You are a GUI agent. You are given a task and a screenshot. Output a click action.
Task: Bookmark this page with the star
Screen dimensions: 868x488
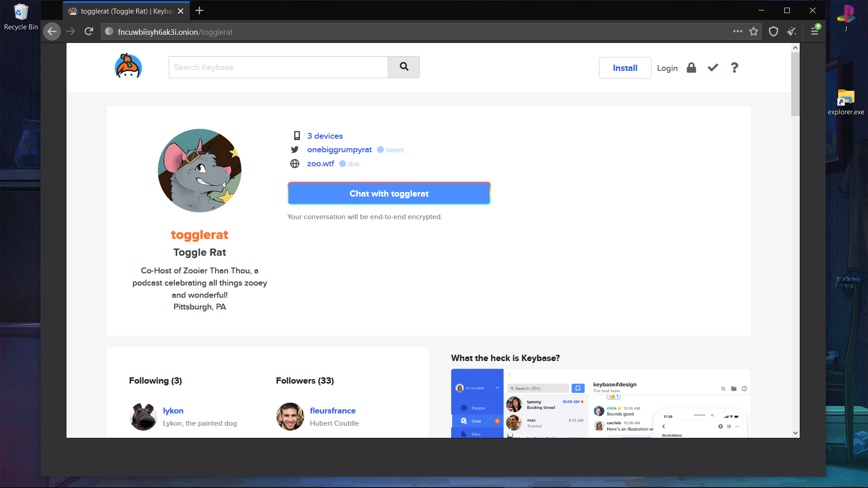point(754,32)
